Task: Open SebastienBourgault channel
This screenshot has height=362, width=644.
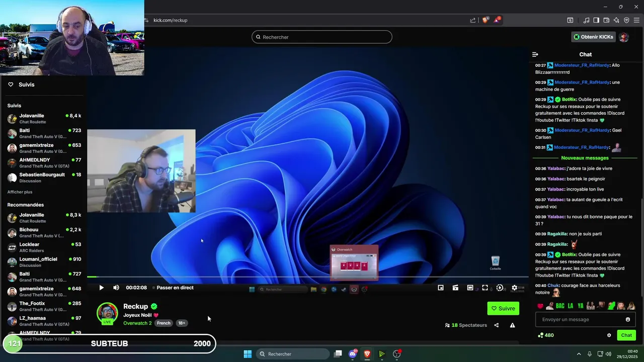Action: coord(44,177)
